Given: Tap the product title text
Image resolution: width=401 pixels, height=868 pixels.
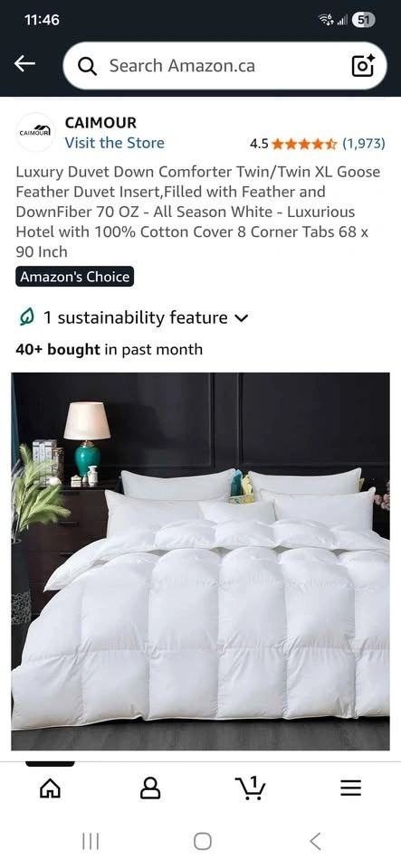Looking at the screenshot, I should click(x=198, y=212).
